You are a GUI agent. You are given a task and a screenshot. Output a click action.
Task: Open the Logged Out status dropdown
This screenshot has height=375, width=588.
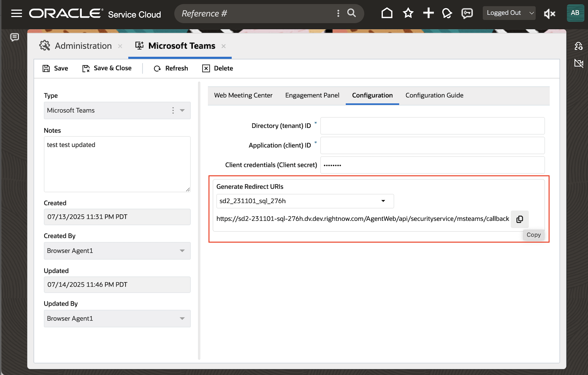(x=509, y=13)
